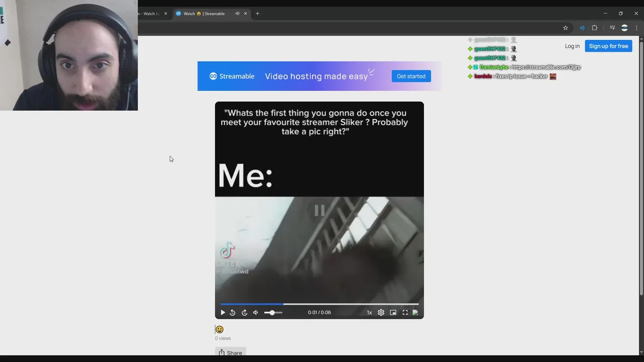
Task: Skip forward 10 seconds in video
Action: coord(245,312)
